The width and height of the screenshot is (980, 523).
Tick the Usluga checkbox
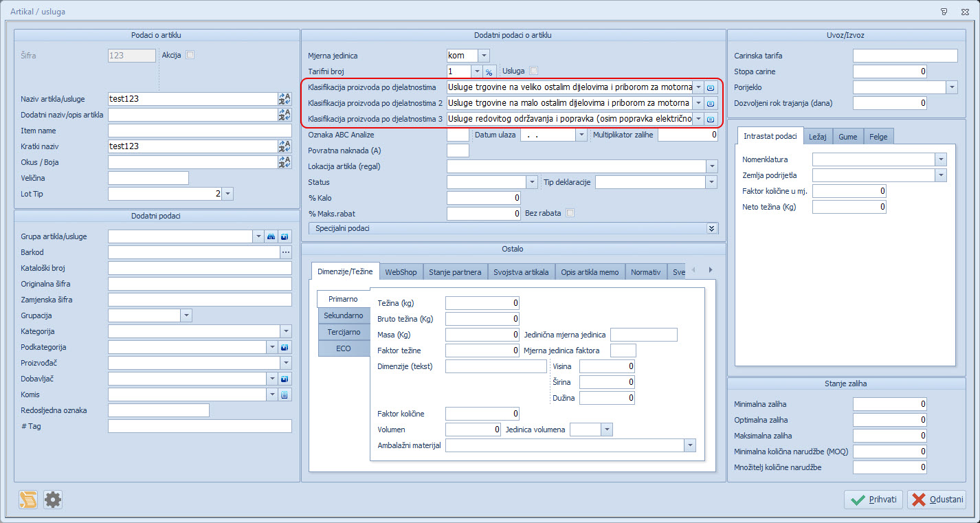pos(533,70)
